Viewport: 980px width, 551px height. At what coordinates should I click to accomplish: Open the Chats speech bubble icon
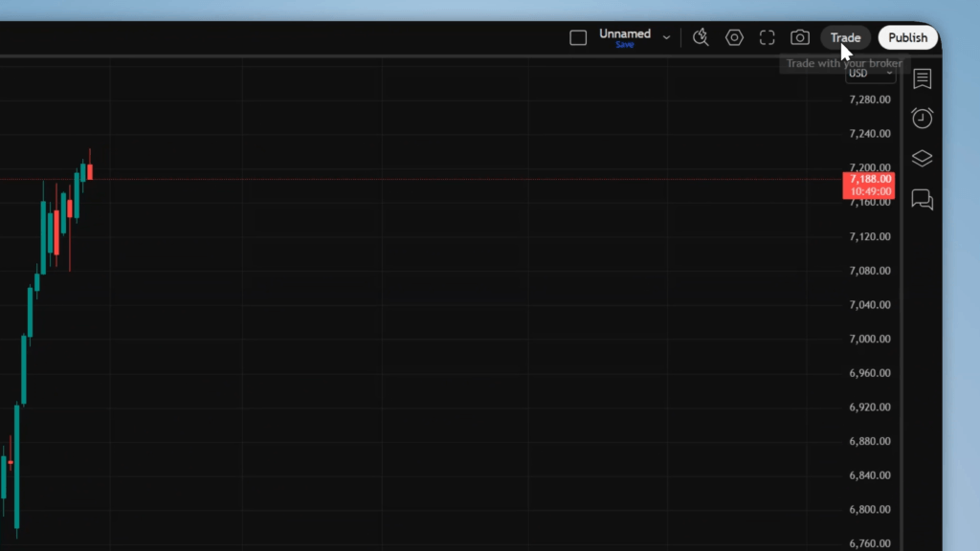pos(922,199)
